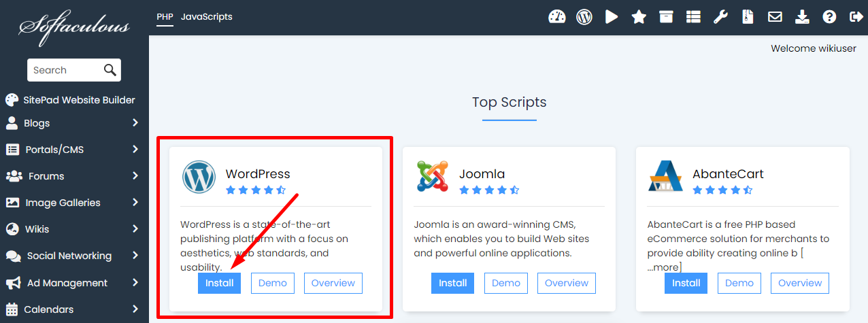The height and width of the screenshot is (323, 868).
Task: Click the logout arrow icon
Action: 856,17
